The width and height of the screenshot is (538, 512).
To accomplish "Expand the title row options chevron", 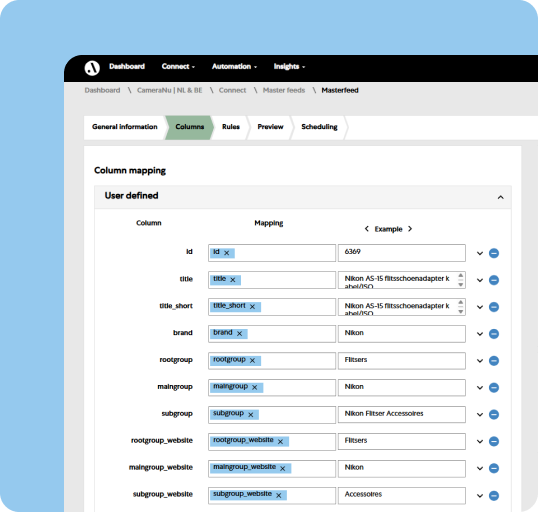I will (x=480, y=280).
